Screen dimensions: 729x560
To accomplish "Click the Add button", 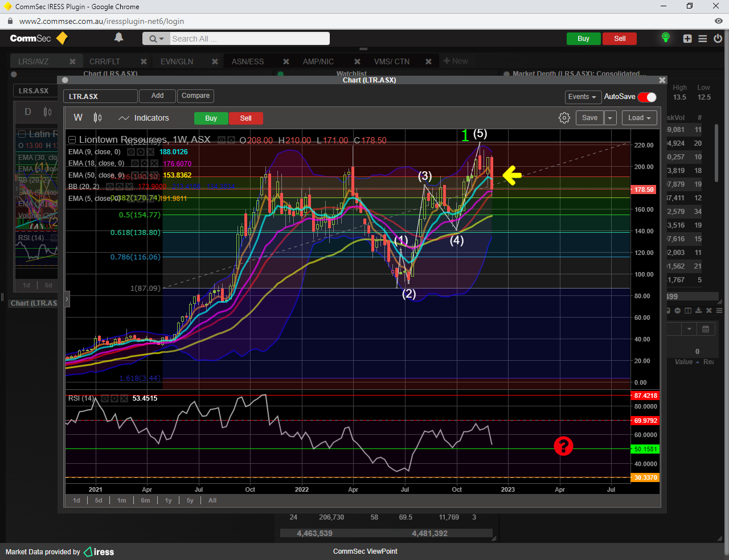I will point(157,96).
